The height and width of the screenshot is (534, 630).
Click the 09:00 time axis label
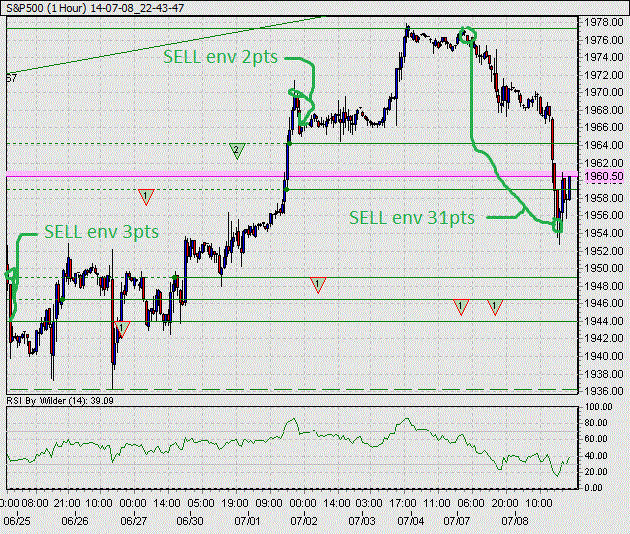click(x=269, y=503)
